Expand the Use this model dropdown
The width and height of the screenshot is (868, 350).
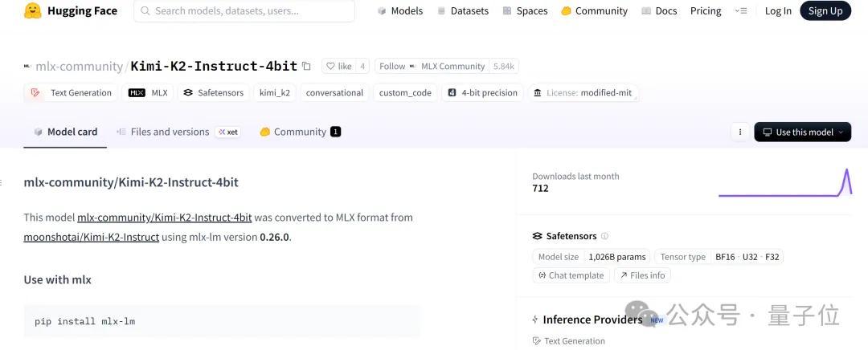click(x=803, y=132)
